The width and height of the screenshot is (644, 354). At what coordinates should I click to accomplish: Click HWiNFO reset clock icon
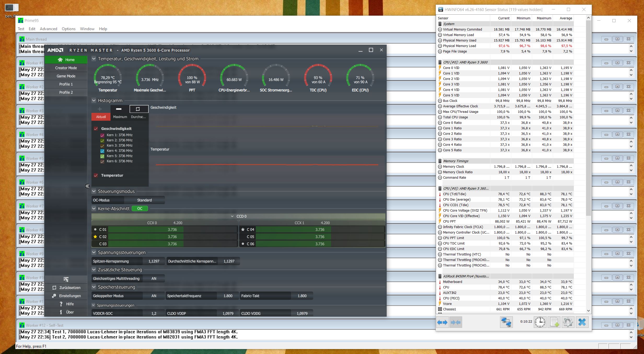tap(540, 322)
